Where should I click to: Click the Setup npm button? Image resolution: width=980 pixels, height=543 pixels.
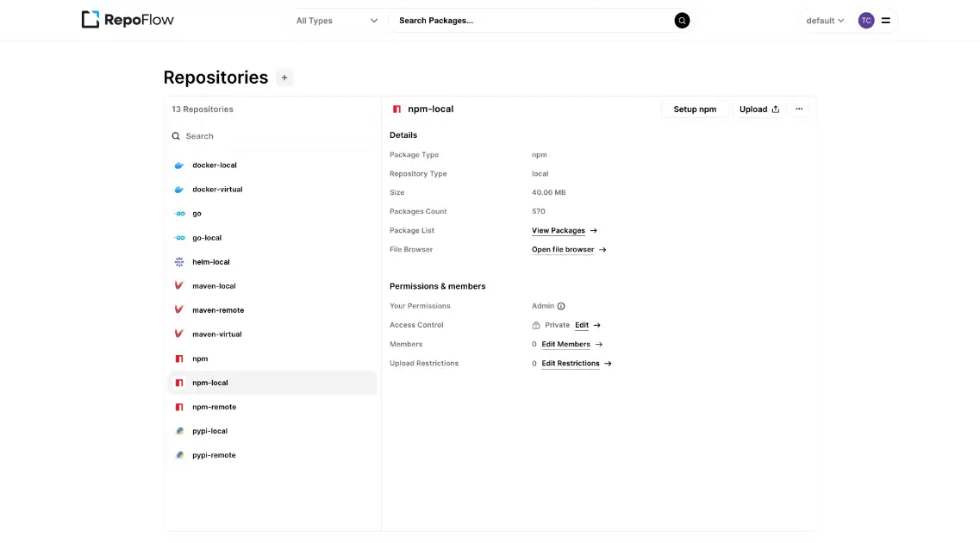tap(695, 109)
